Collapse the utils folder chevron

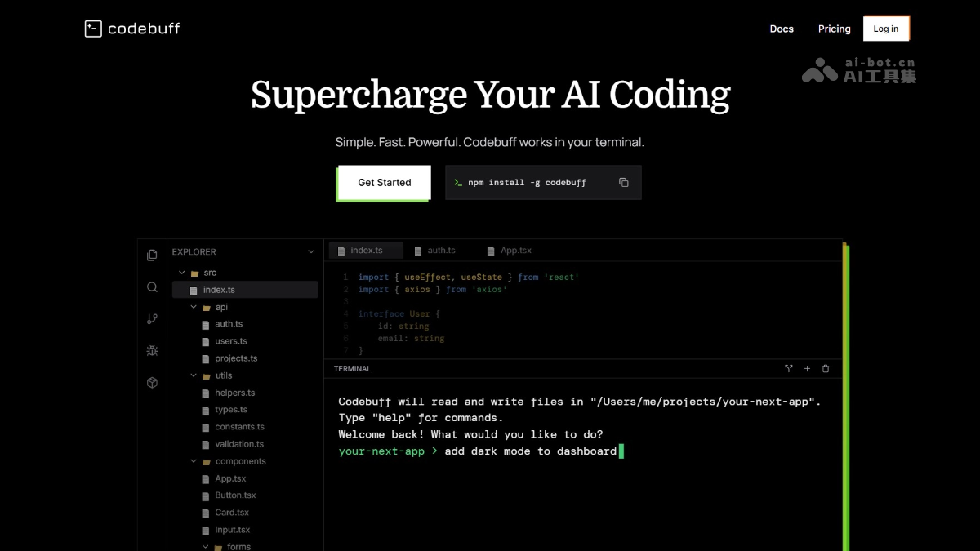(x=194, y=375)
